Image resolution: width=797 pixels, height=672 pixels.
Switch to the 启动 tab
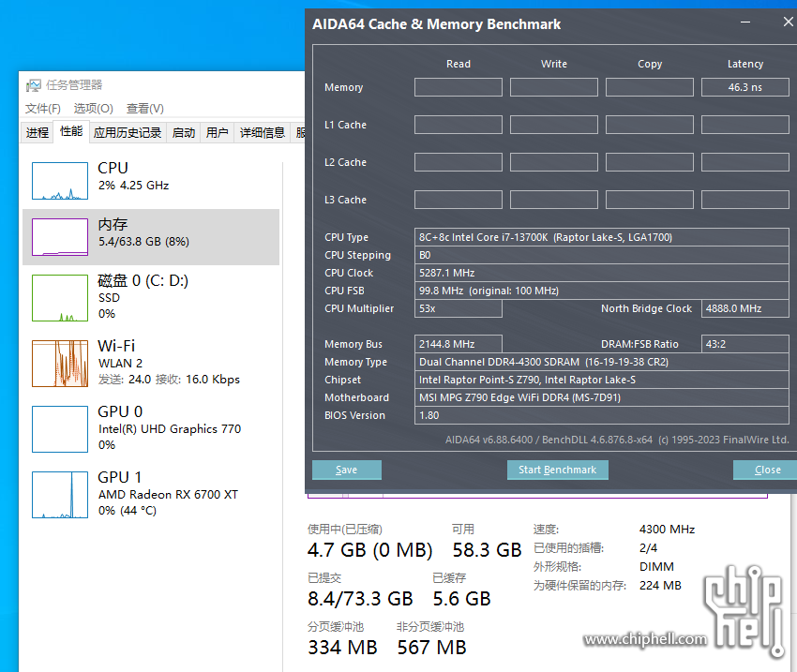point(184,133)
